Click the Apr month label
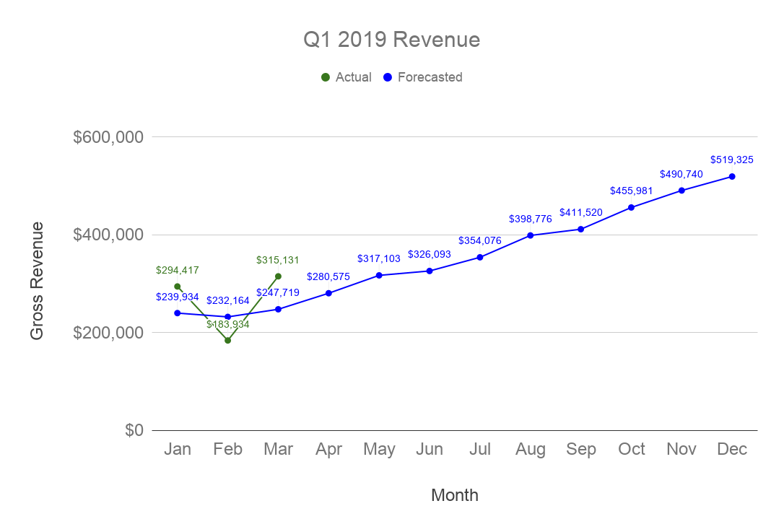This screenshot has width=784, height=532. 329,450
